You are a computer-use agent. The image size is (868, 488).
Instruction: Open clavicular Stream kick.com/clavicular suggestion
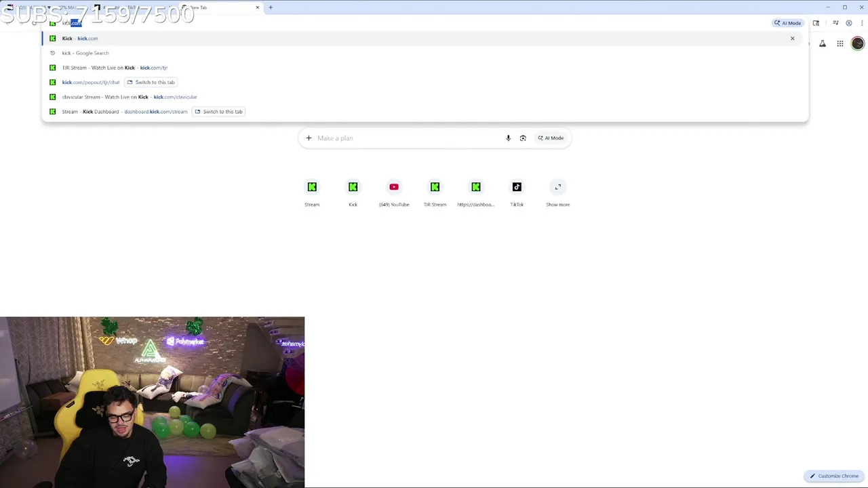point(425,97)
